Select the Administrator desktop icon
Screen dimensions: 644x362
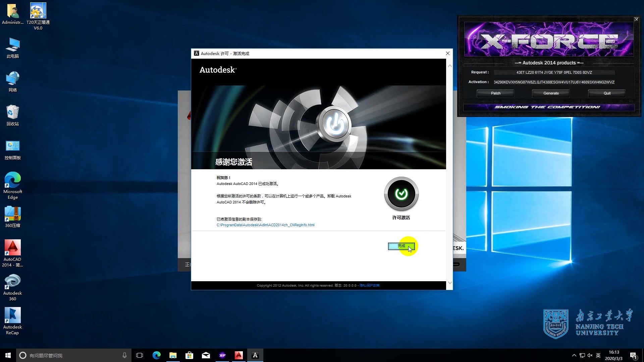[x=13, y=14]
